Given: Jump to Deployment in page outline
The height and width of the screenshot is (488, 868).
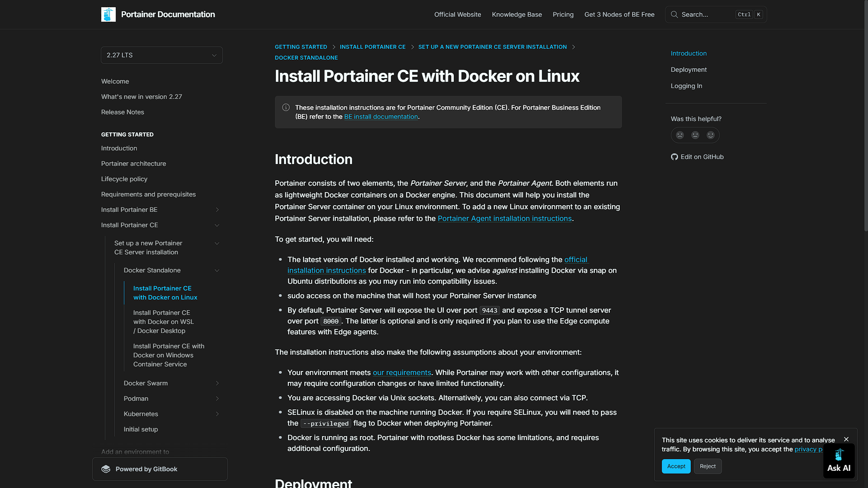Looking at the screenshot, I should click(x=689, y=70).
